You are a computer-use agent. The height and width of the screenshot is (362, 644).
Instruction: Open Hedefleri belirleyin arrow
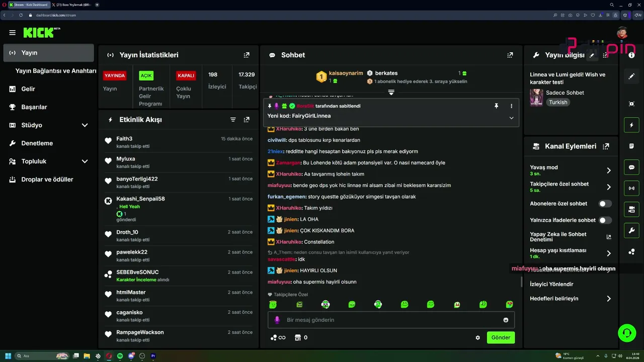click(608, 299)
